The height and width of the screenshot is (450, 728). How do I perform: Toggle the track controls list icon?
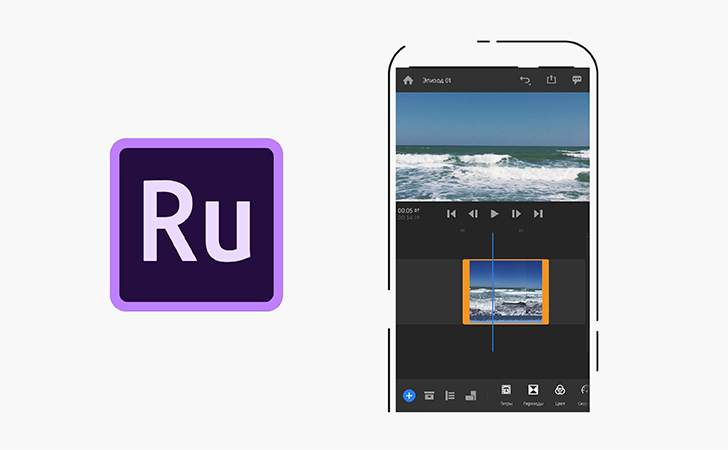pos(450,395)
